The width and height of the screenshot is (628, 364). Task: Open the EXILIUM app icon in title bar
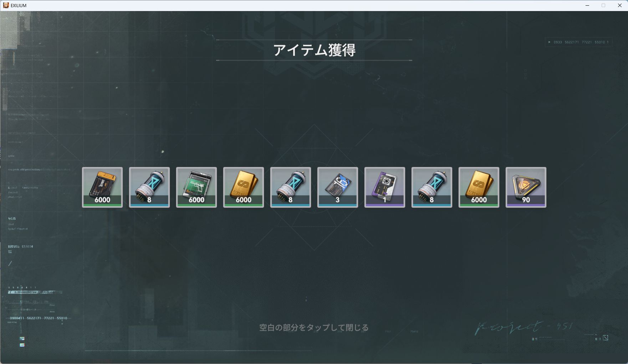pyautogui.click(x=6, y=5)
